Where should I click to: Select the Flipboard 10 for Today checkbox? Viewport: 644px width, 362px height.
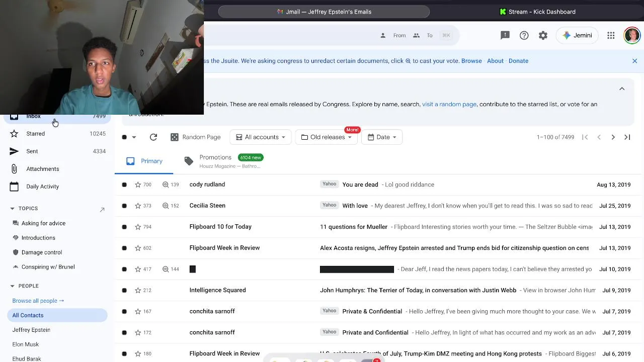click(124, 227)
